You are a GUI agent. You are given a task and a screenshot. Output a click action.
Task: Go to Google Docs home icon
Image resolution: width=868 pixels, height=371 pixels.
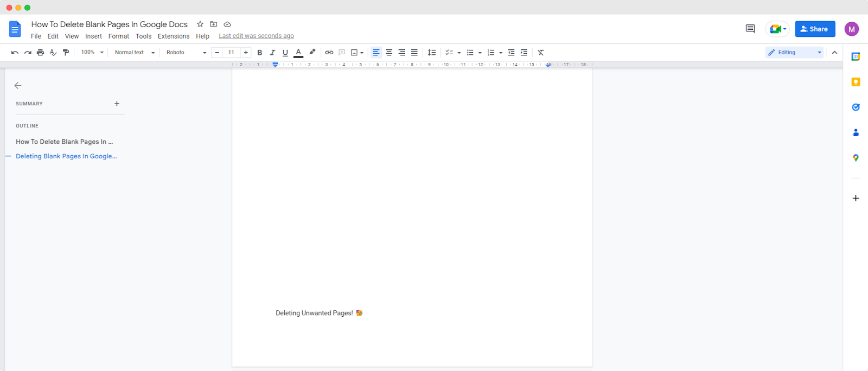tap(15, 29)
